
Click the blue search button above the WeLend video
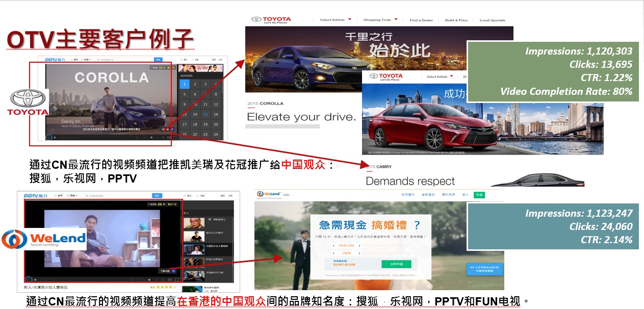tap(158, 195)
